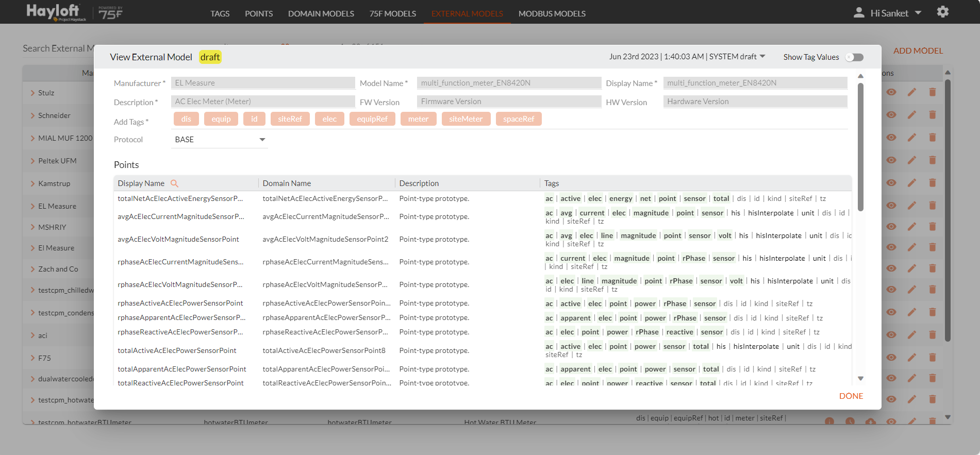
Task: Expand the Peltek UFM row chevron
Action: click(32, 161)
